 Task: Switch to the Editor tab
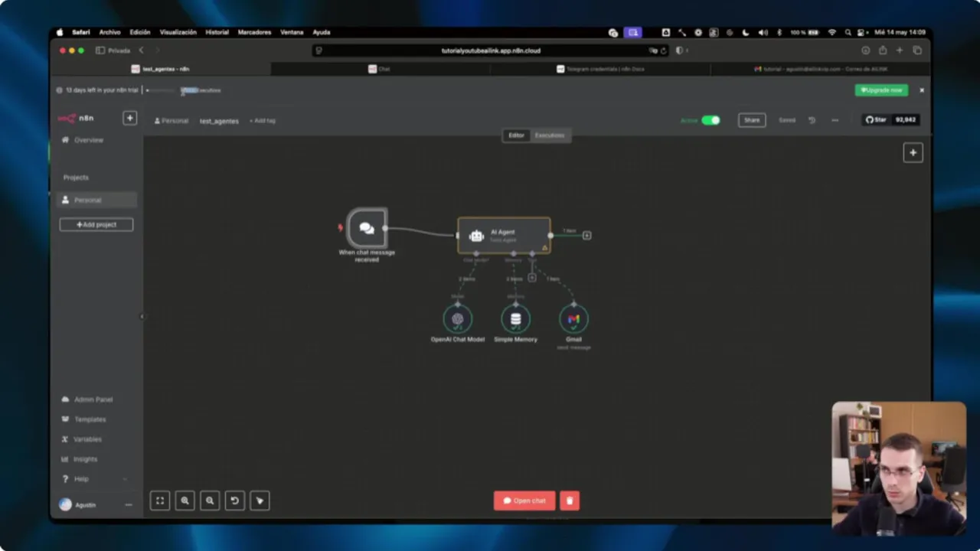pyautogui.click(x=516, y=135)
